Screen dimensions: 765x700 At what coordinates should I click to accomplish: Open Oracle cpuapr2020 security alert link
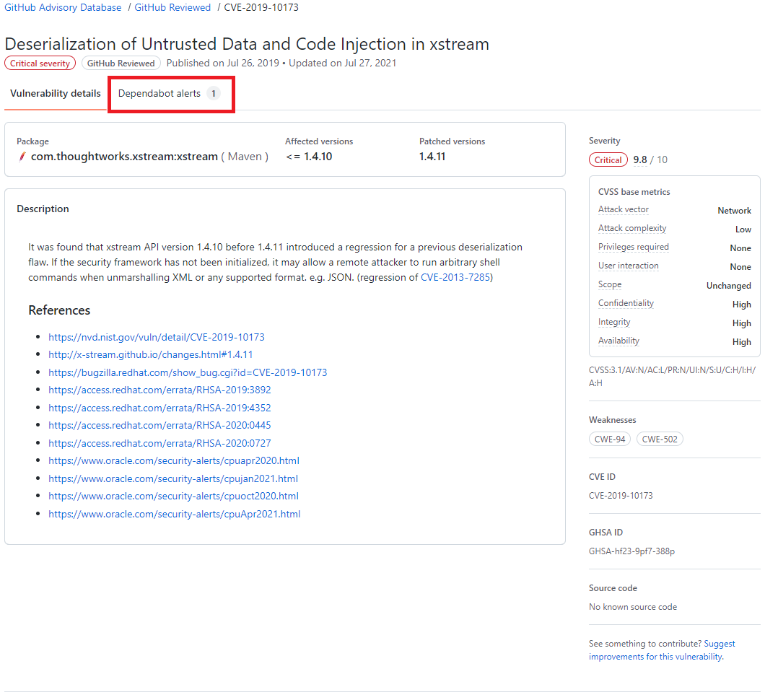click(x=174, y=460)
